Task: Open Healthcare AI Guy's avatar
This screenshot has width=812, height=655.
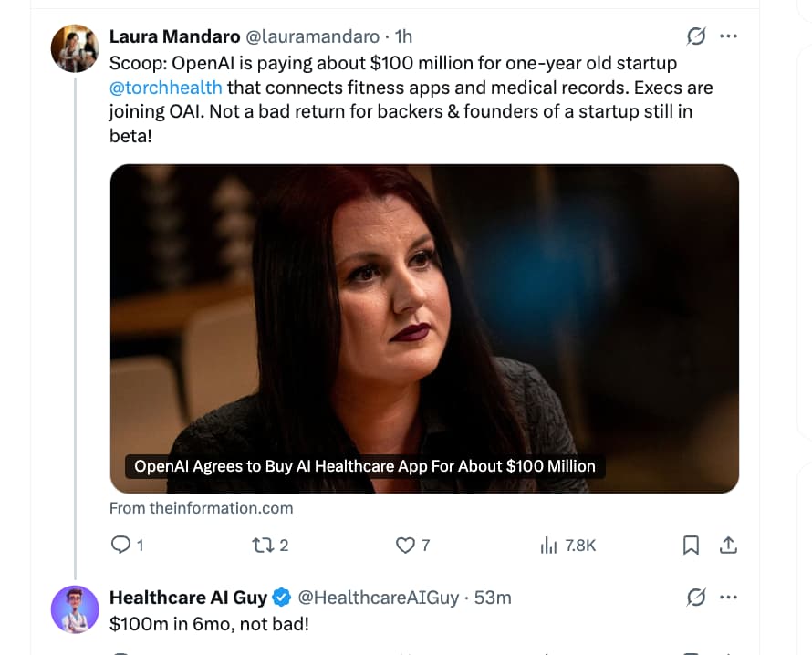Action: pyautogui.click(x=75, y=609)
